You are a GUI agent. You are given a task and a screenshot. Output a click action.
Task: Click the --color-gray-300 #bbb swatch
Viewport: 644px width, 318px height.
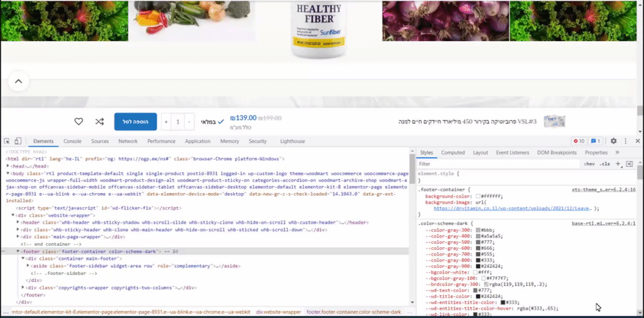(478, 230)
